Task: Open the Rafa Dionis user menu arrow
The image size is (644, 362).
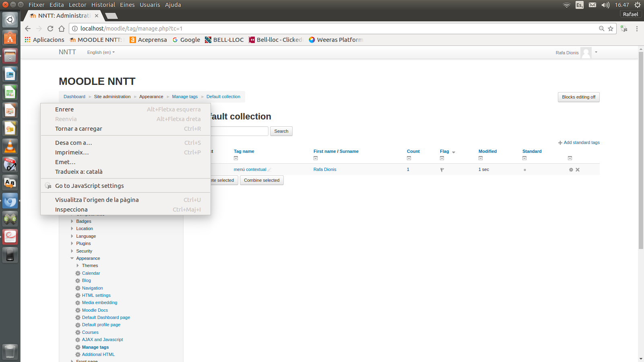Action: click(596, 52)
